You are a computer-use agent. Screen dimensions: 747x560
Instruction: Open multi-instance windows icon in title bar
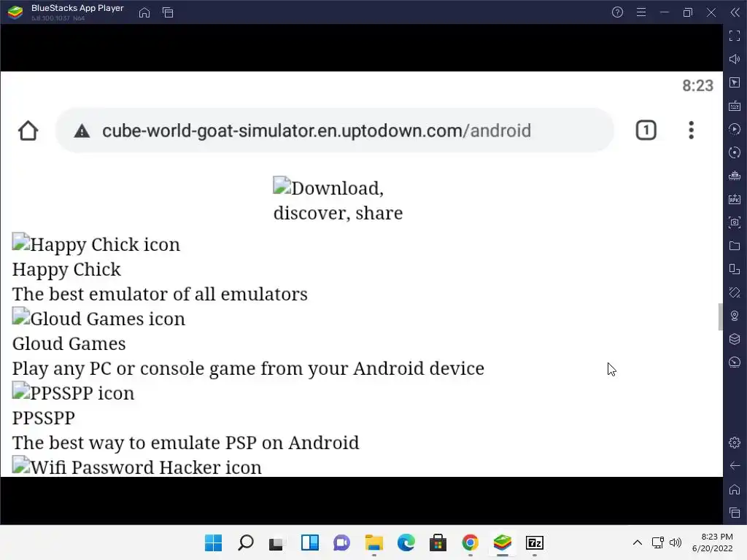168,12
